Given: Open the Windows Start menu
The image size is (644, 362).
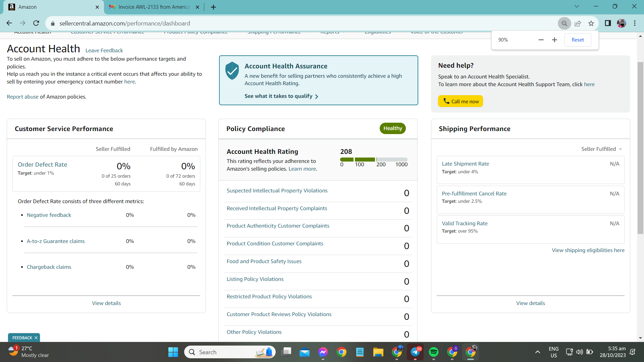Looking at the screenshot, I should coord(173,352).
